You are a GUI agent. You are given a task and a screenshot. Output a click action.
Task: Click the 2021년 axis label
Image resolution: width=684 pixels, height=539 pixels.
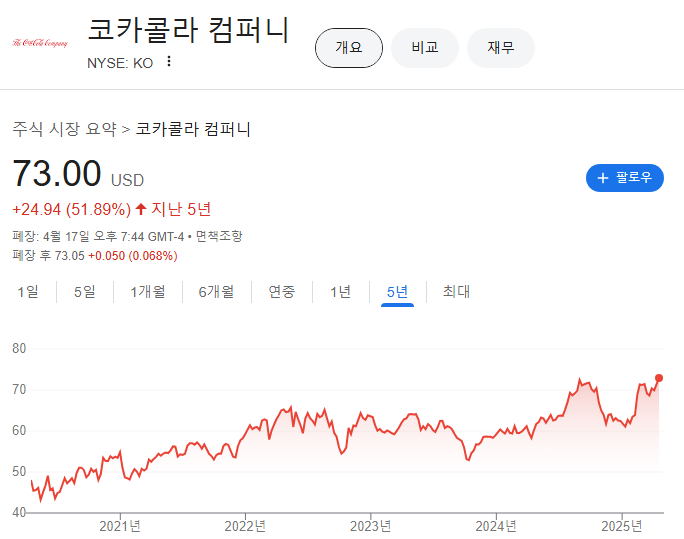pos(120,526)
